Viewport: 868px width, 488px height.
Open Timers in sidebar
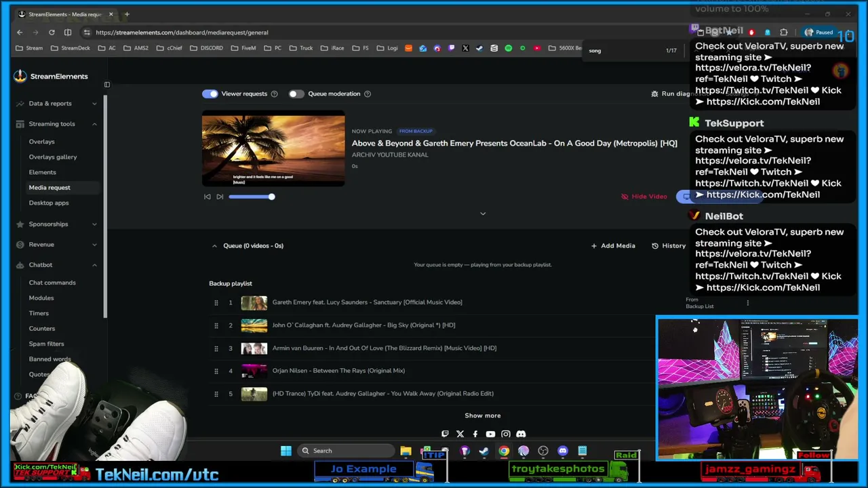(x=39, y=314)
